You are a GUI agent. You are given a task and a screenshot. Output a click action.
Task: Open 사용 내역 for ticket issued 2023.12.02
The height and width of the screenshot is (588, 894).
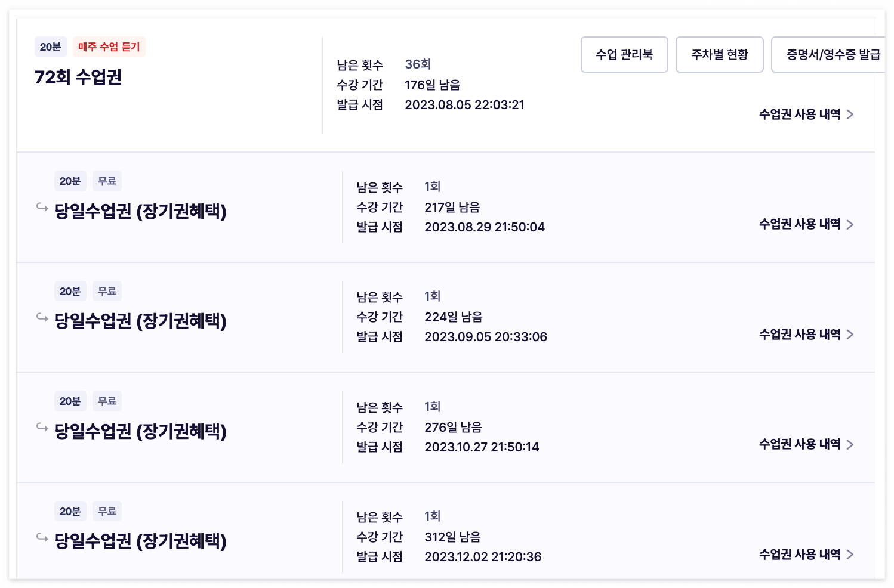click(x=806, y=555)
